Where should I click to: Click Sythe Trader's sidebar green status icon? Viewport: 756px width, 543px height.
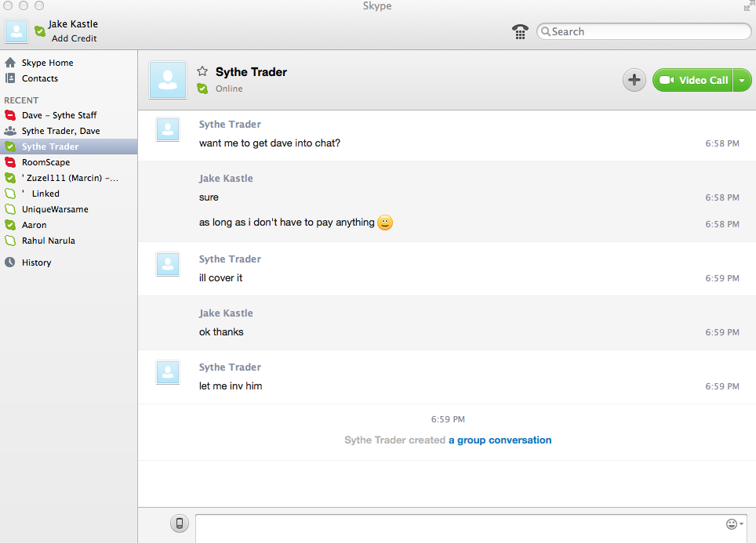(10, 147)
